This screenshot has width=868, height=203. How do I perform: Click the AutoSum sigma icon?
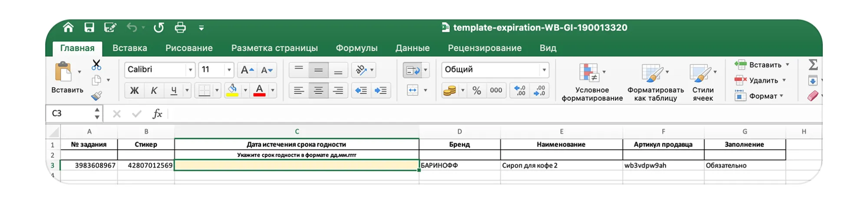point(813,65)
